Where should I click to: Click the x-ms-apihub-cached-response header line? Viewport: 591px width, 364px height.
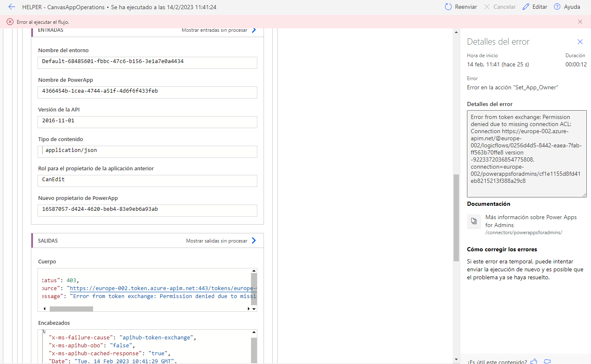[109, 353]
